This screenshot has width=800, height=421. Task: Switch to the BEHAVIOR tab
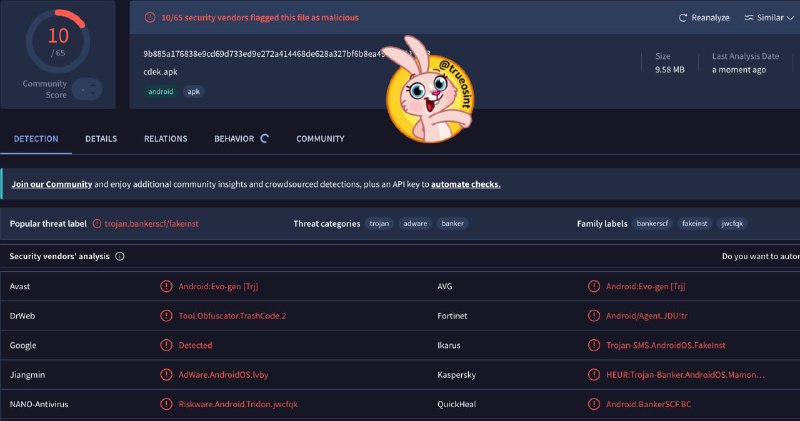pyautogui.click(x=234, y=139)
